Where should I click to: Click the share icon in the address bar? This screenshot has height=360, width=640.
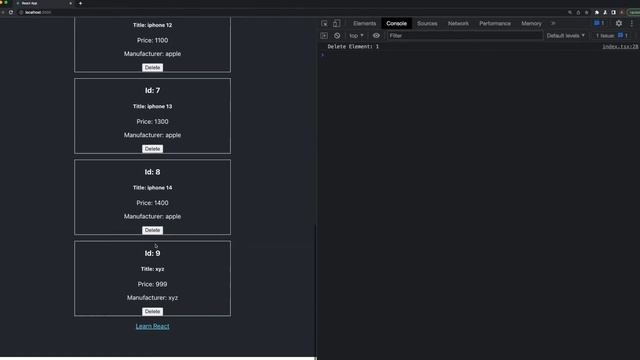578,13
